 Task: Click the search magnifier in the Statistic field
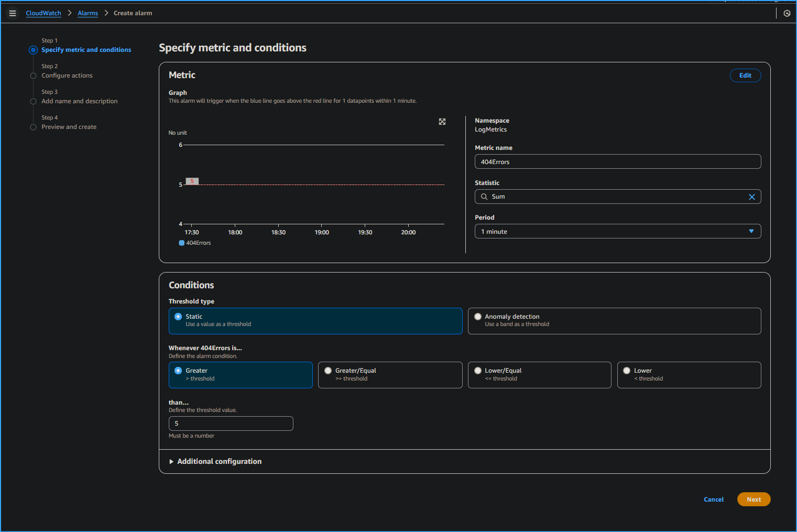tap(484, 197)
